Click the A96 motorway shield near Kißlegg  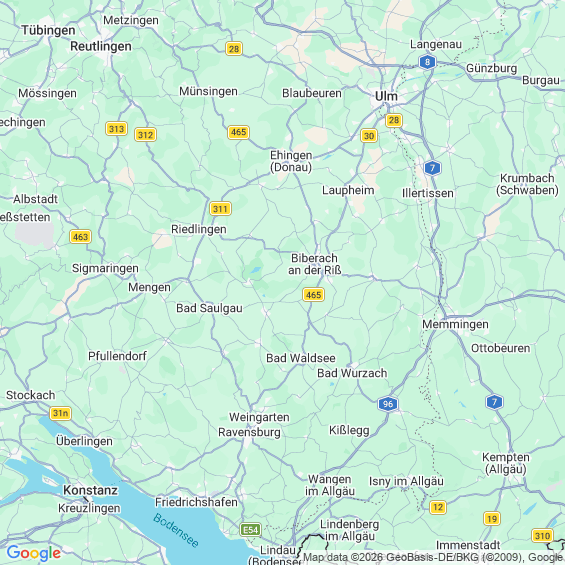pos(388,404)
